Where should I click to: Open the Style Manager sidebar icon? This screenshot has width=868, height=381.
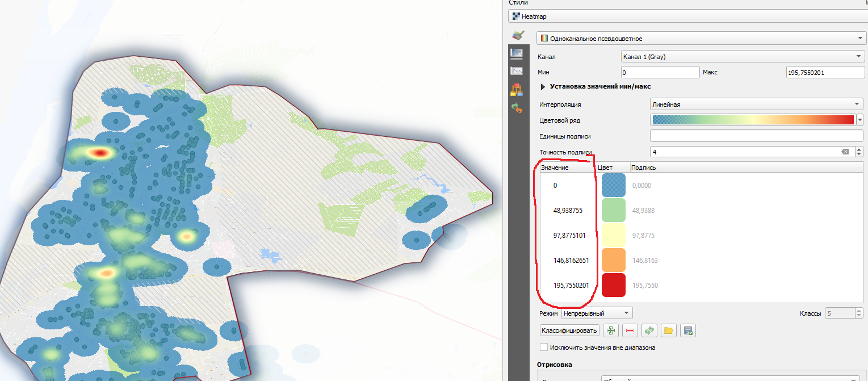point(517,89)
